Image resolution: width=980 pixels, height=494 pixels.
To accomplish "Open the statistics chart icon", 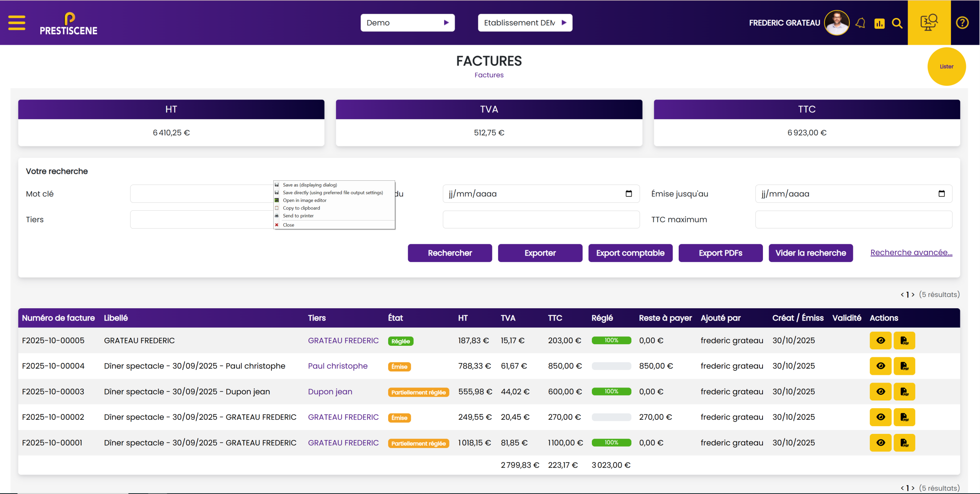I will point(879,23).
